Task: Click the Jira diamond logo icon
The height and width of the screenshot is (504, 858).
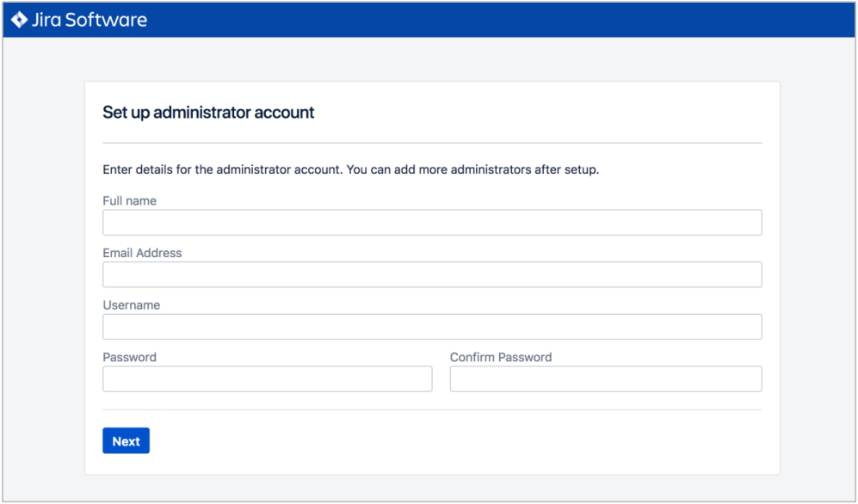Action: click(x=19, y=20)
